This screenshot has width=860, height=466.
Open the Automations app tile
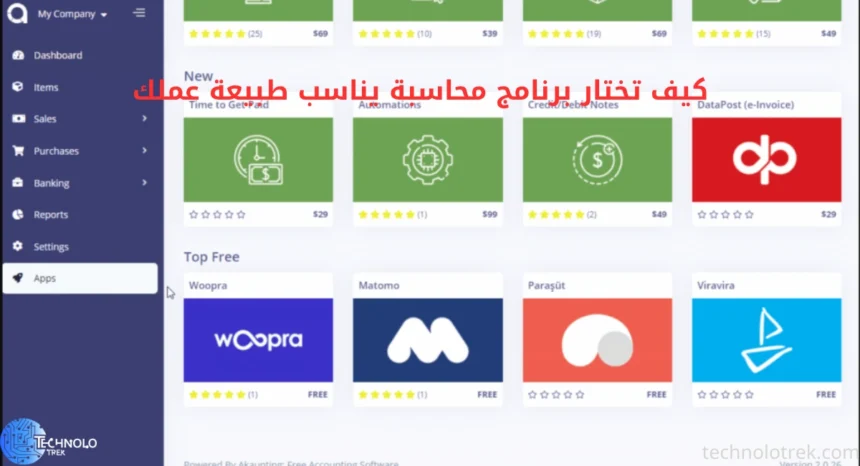tap(427, 160)
